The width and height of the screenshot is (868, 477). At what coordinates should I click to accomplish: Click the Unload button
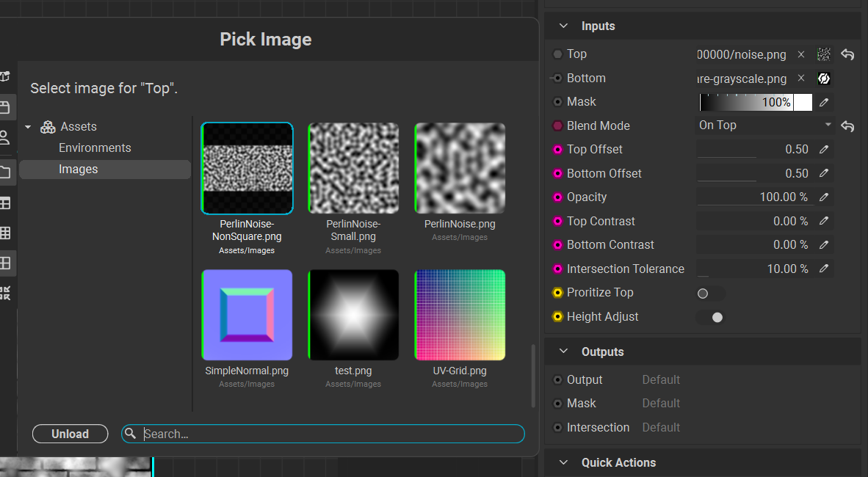70,434
